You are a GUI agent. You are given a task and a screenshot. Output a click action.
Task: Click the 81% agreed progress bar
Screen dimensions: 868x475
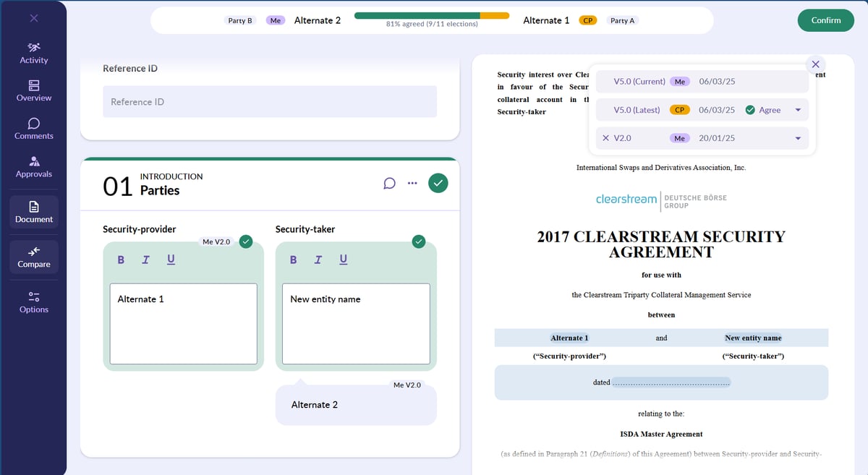coord(432,15)
